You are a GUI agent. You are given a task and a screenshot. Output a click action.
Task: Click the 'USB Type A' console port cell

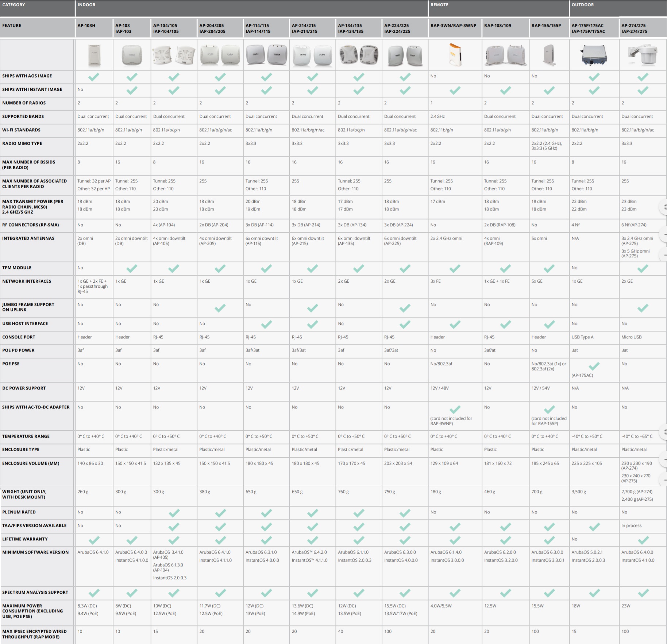[582, 337]
